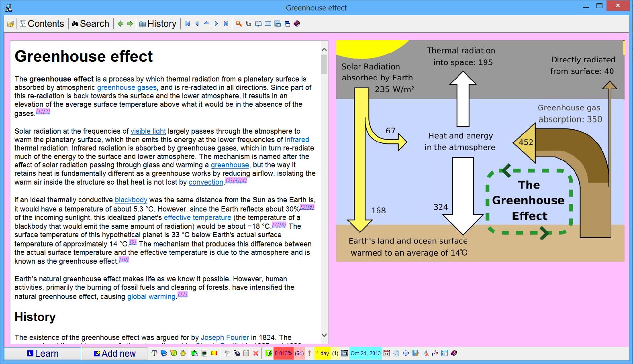Jump to last element navigation arrow
Screen dimensions: 633x364
(x=226, y=24)
